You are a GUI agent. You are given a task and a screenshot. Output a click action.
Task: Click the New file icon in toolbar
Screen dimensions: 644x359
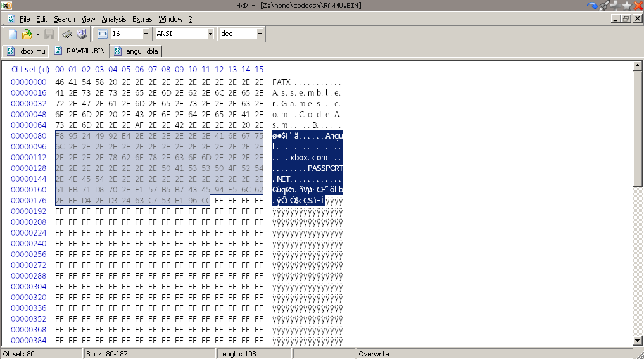click(x=13, y=34)
